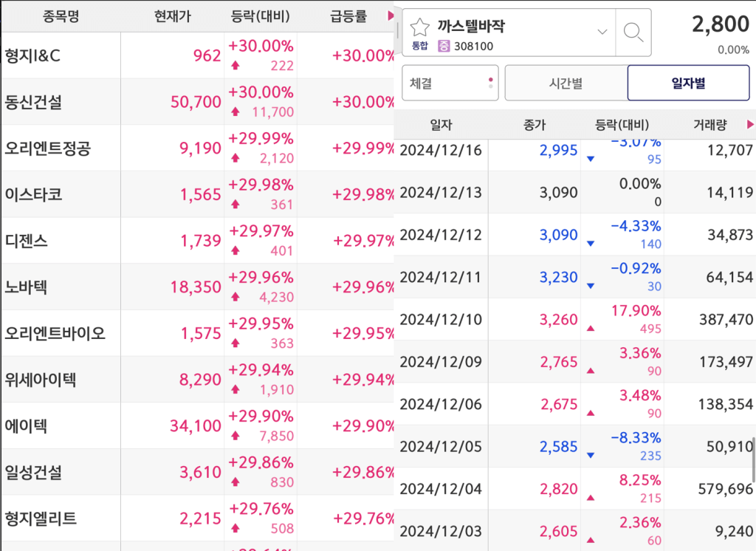
Task: Click the 387,470 volume cell
Action: (x=726, y=319)
